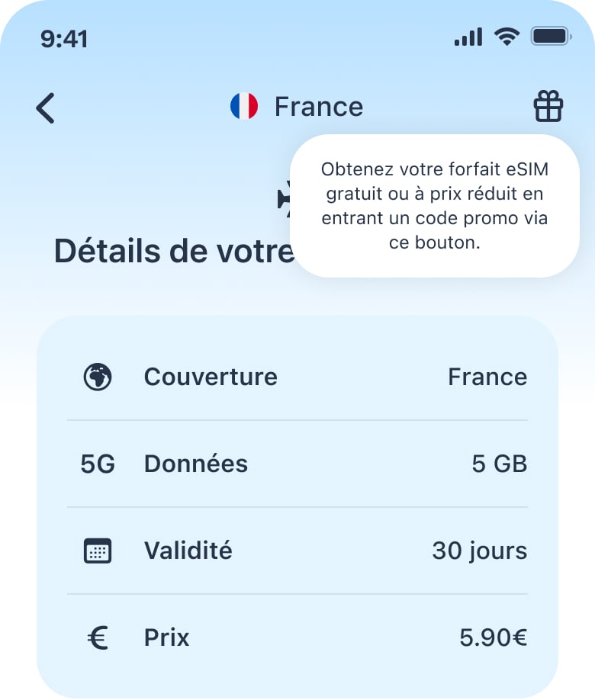The image size is (595, 700).
Task: Select the Couverture row label
Action: [211, 377]
